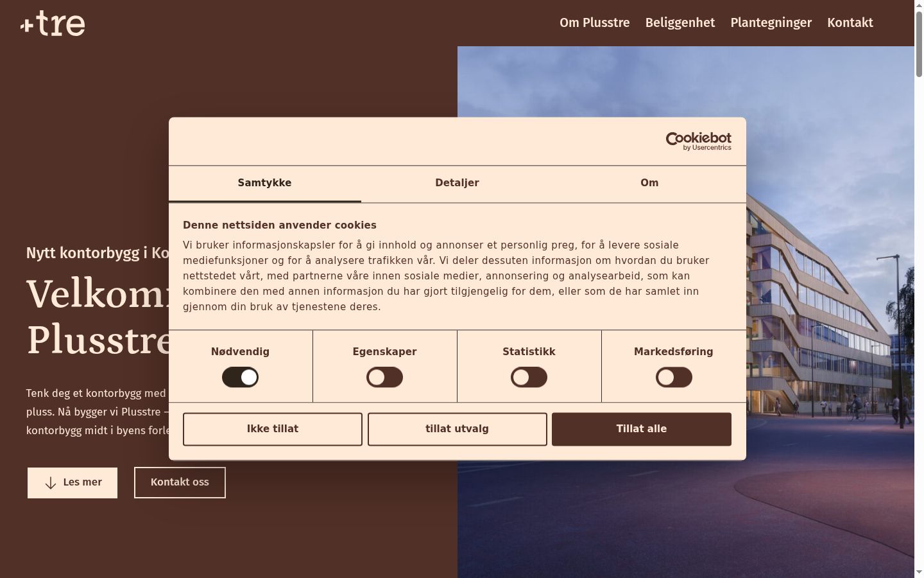Click the page vertical scrollbar thumb
This screenshot has height=578, width=924.
[x=919, y=44]
